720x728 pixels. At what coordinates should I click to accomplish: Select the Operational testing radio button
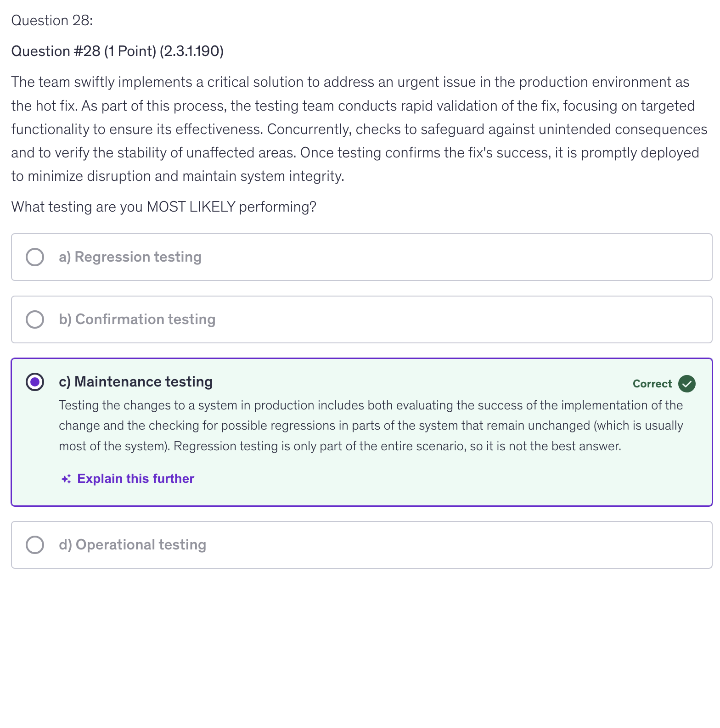pyautogui.click(x=35, y=545)
